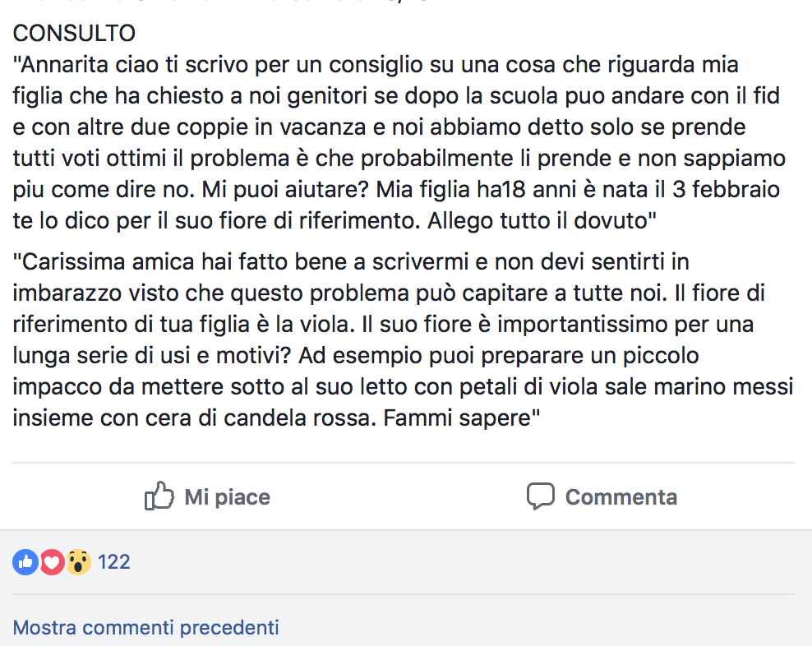Image resolution: width=812 pixels, height=646 pixels.
Task: Open the comment box via Commenta
Action: point(602,496)
